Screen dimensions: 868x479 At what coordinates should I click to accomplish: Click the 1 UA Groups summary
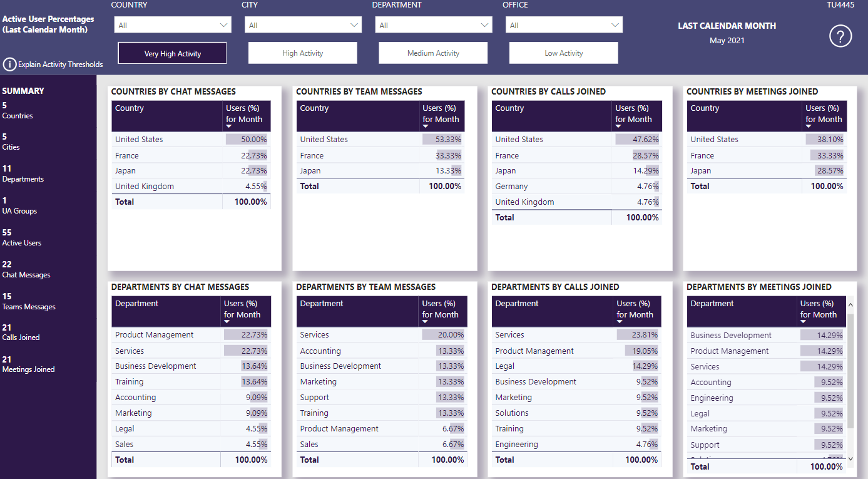pyautogui.click(x=19, y=205)
